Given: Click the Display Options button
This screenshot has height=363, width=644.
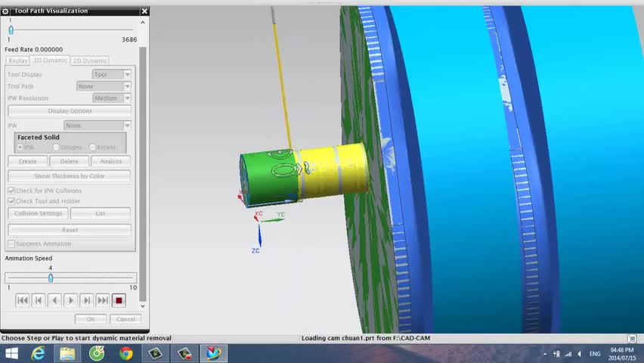Looking at the screenshot, I should coord(70,111).
